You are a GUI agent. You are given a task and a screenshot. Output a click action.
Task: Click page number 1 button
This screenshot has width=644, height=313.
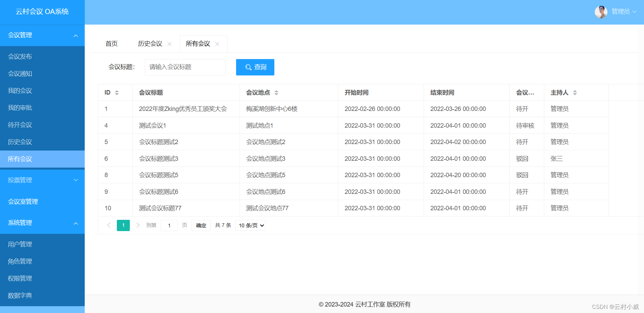(x=123, y=225)
